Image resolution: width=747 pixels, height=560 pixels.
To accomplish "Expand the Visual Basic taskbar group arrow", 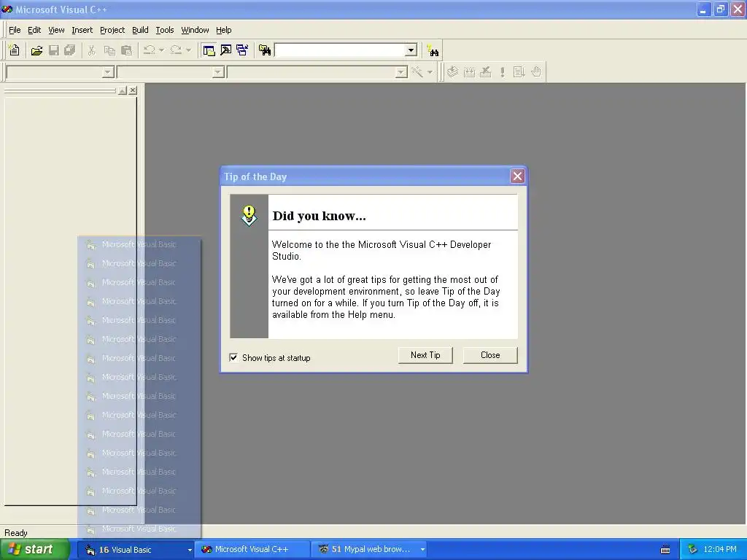I will [190, 550].
